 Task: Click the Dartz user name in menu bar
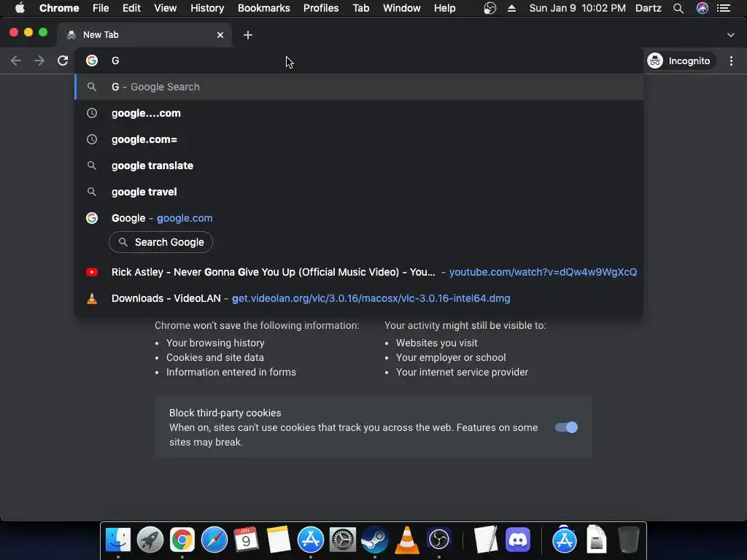pos(649,8)
